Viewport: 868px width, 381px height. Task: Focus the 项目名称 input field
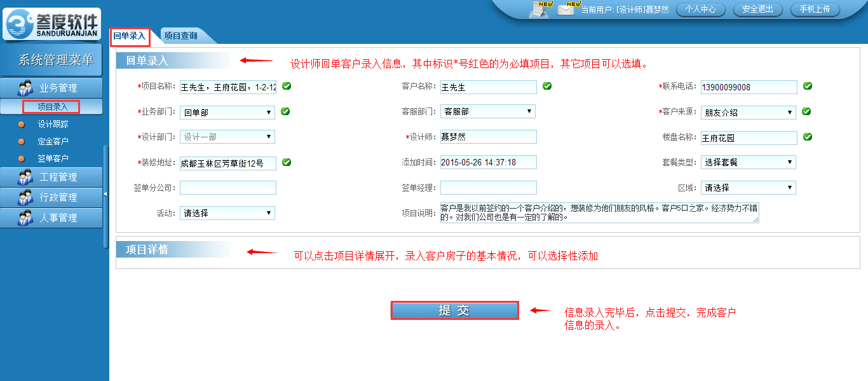coord(228,87)
